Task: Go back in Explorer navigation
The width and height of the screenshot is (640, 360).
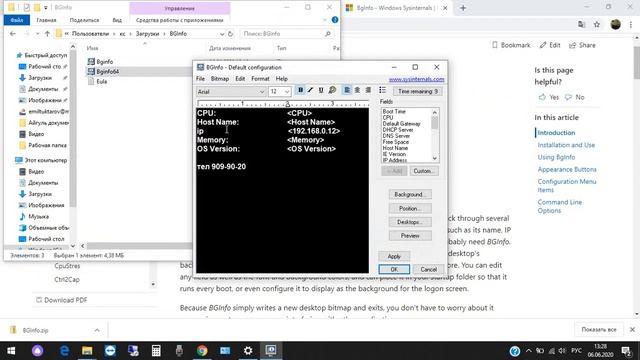Action: pos(13,34)
